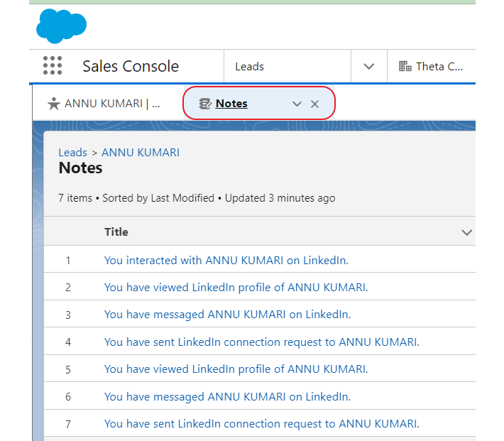Click the Notes page heading
The height and width of the screenshot is (441, 504).
pos(80,168)
